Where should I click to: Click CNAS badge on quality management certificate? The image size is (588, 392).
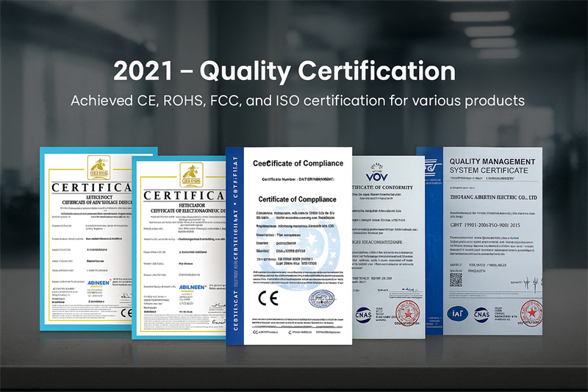pos(481,314)
